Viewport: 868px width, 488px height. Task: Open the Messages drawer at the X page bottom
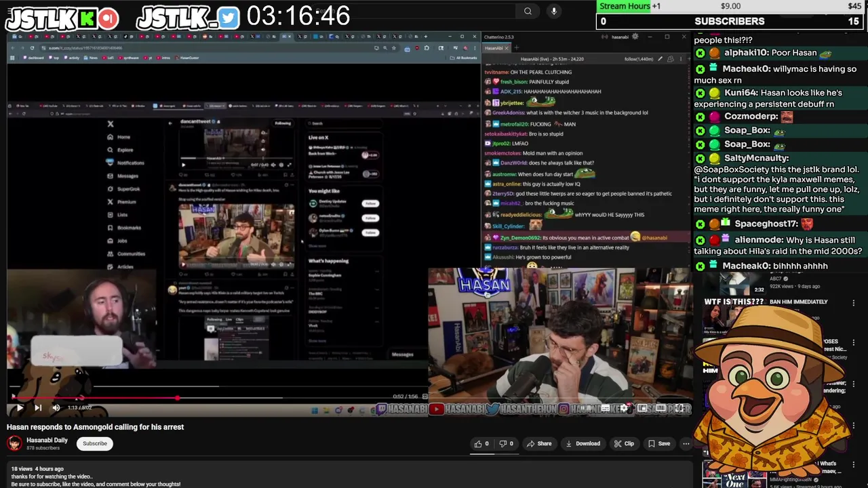click(402, 354)
